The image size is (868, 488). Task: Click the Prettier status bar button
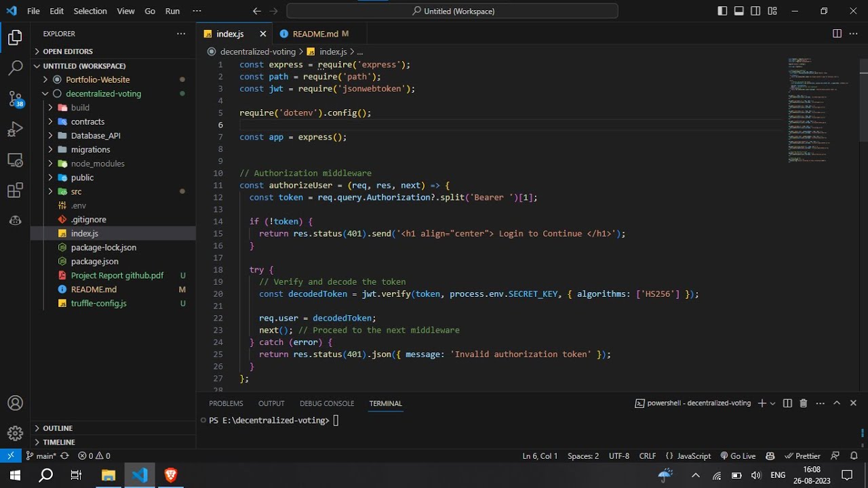coord(802,456)
